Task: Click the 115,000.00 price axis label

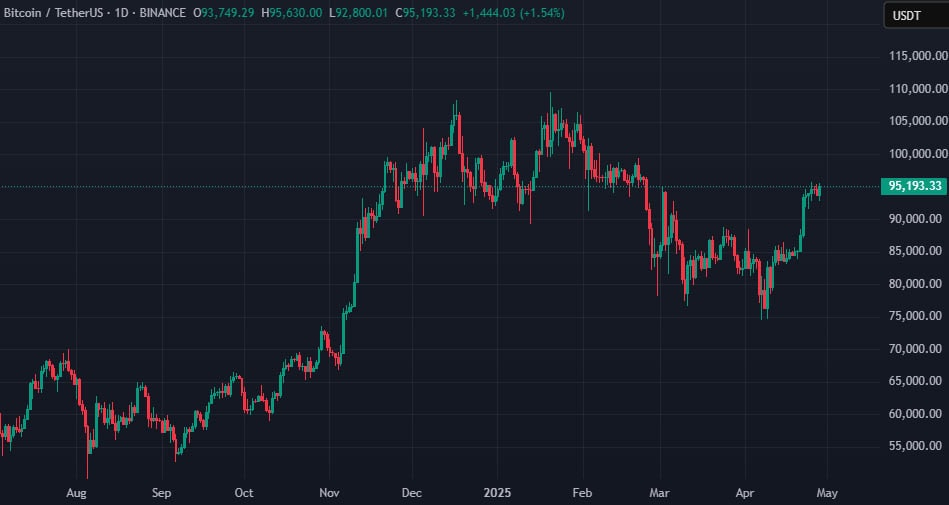Action: (x=918, y=56)
